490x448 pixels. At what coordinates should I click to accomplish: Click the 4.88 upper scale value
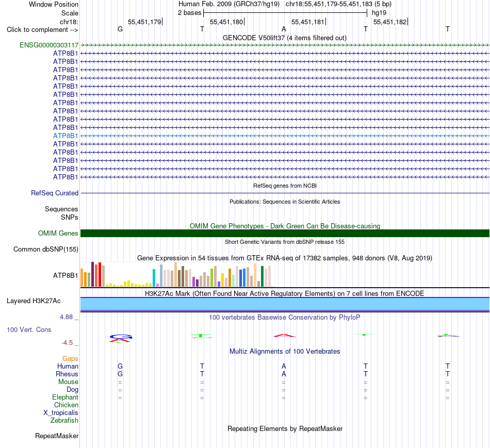pyautogui.click(x=66, y=317)
